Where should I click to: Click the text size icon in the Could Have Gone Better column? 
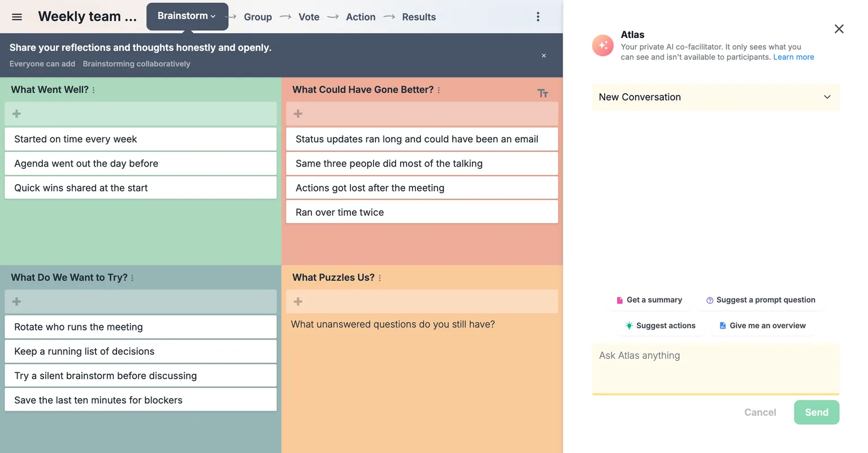pyautogui.click(x=542, y=93)
